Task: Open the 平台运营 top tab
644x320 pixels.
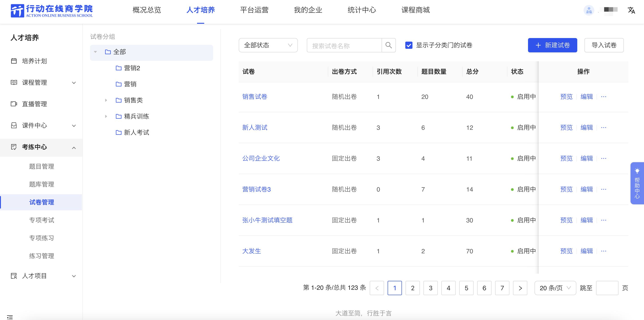Action: click(x=254, y=10)
